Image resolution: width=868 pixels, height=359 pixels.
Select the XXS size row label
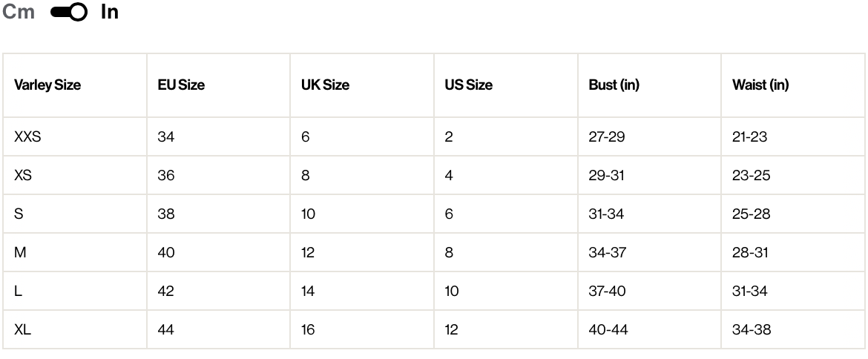[x=27, y=137]
